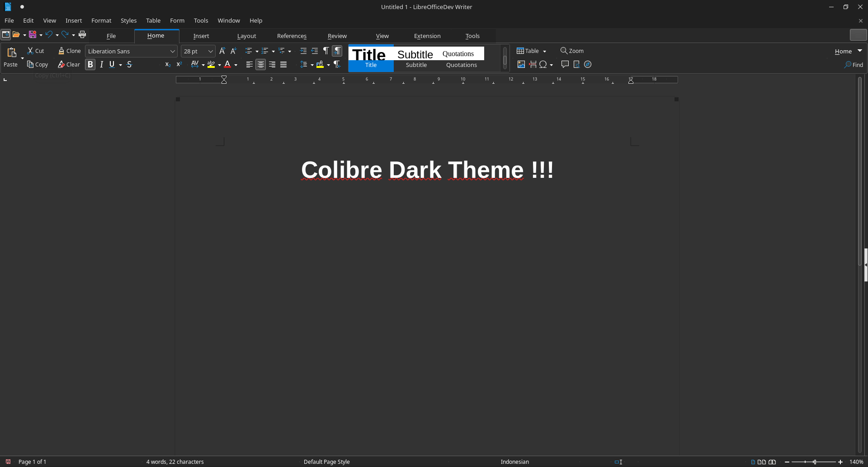This screenshot has width=868, height=467.
Task: Open the Format menu
Action: point(101,20)
